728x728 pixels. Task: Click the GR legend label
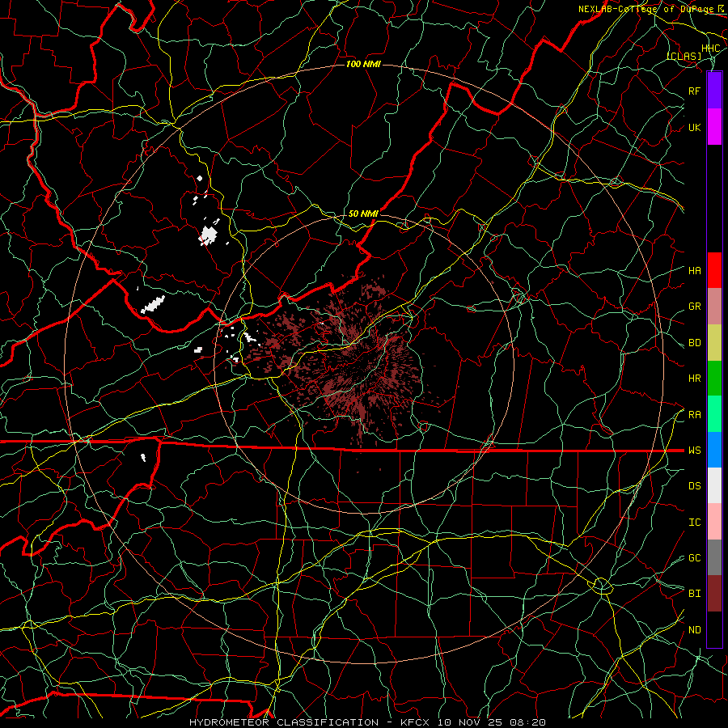[695, 307]
